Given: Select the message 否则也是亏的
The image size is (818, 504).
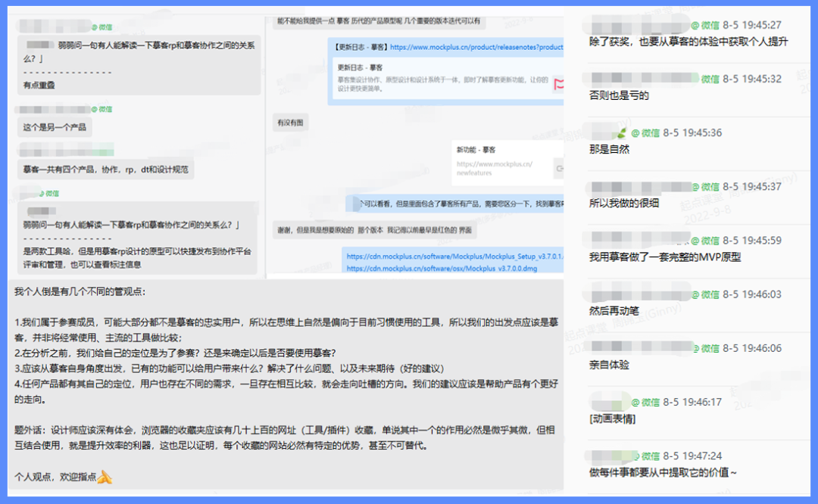Looking at the screenshot, I should click(619, 95).
